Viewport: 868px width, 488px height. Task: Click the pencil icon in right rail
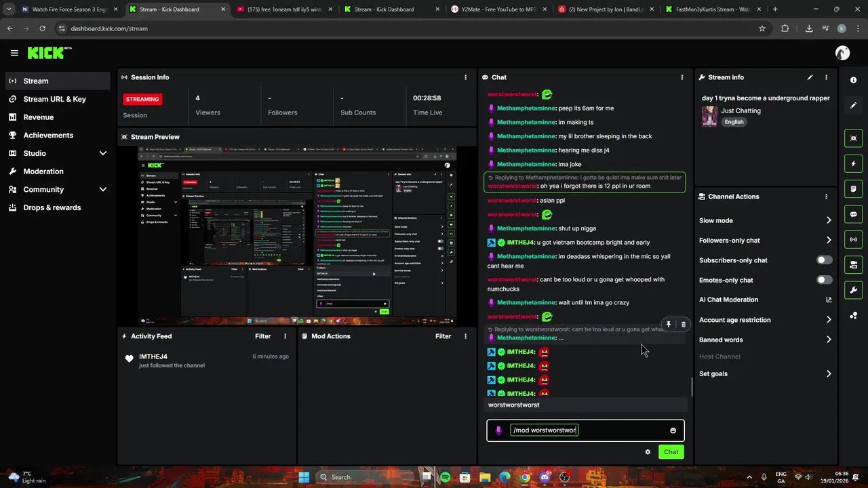(853, 105)
